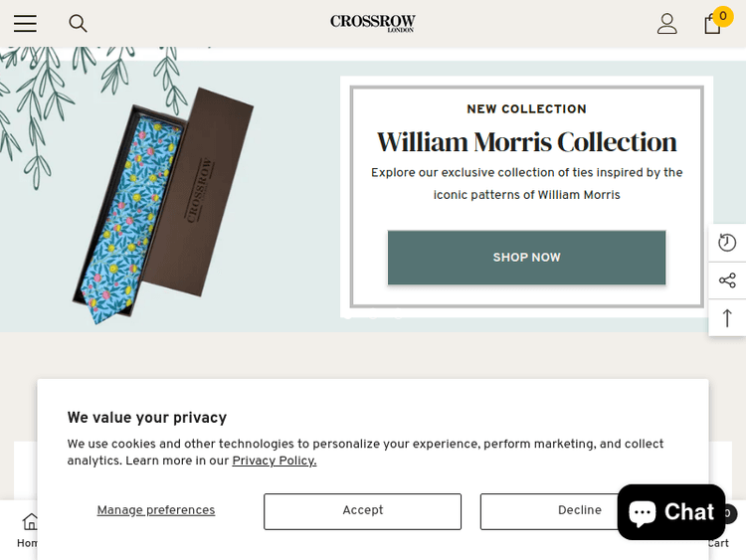Open the recently viewed history icon
746x560 pixels.
pos(727,243)
